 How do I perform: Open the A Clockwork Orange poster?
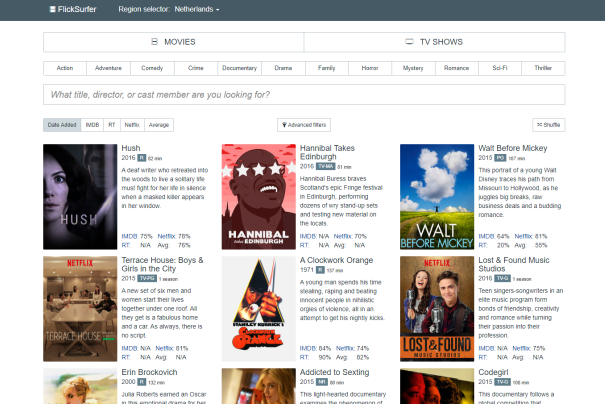click(x=259, y=309)
